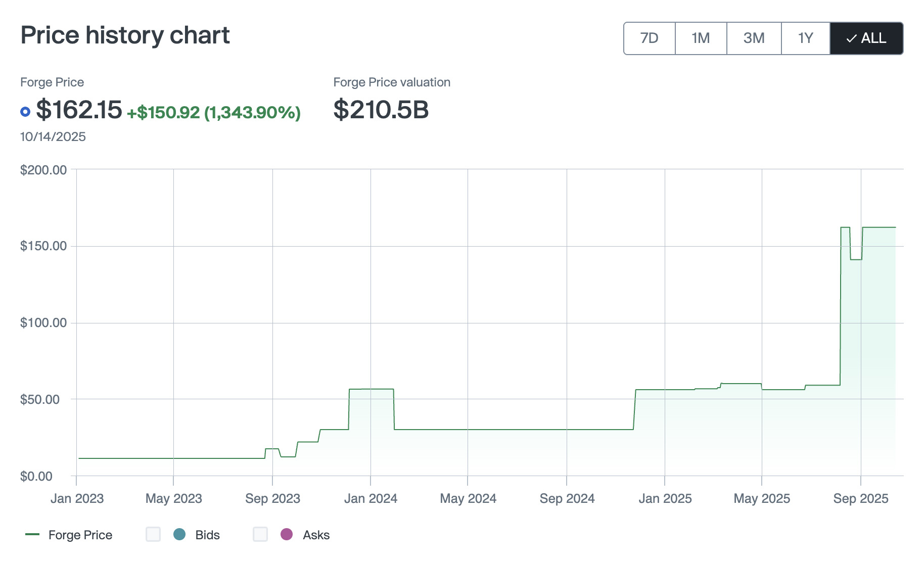The width and height of the screenshot is (924, 562).
Task: Switch to the 1M time range
Action: (x=701, y=38)
